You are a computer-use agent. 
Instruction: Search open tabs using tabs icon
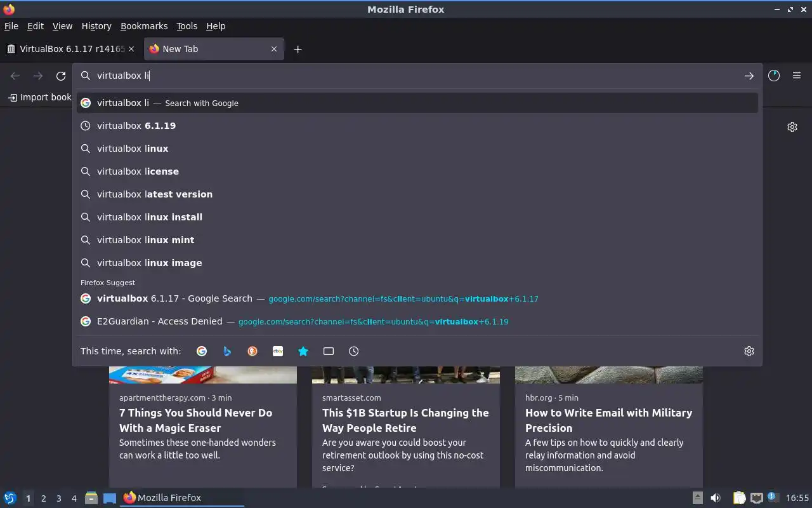(x=329, y=351)
